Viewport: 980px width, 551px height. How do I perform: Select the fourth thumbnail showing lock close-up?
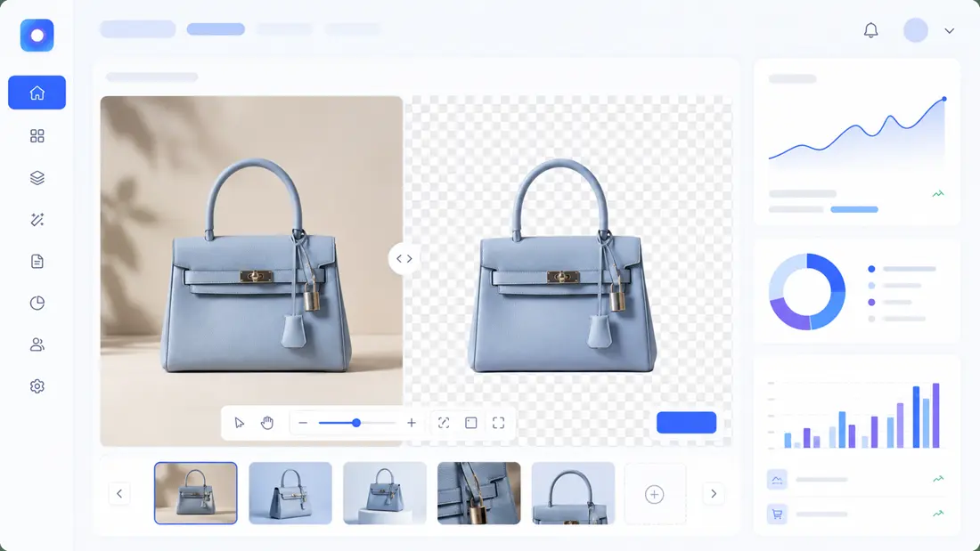[x=478, y=493]
